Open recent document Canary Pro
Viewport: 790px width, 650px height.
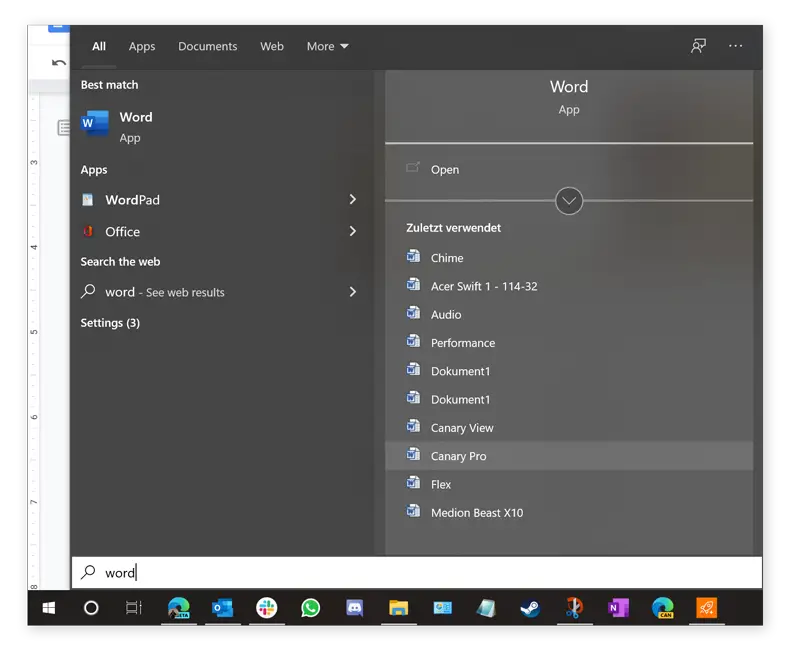click(569, 456)
